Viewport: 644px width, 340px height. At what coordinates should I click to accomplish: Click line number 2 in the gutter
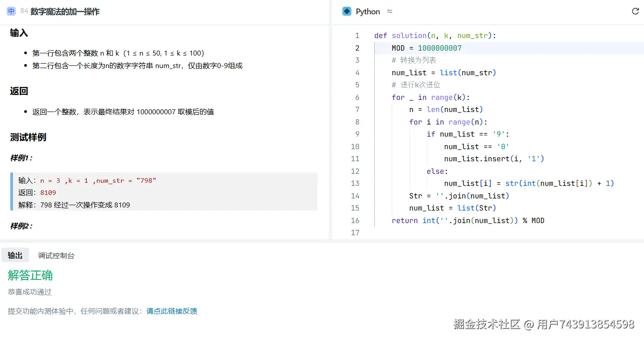click(x=357, y=48)
